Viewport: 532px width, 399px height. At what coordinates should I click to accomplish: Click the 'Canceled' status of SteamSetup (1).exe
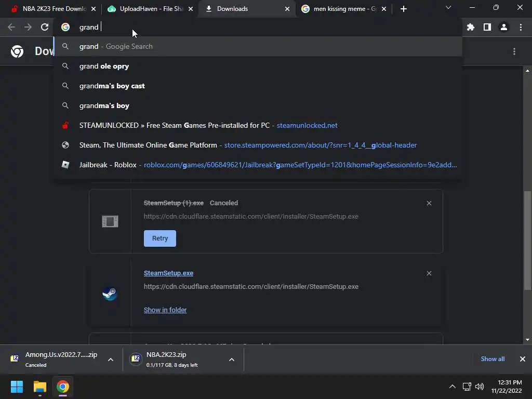(x=224, y=203)
